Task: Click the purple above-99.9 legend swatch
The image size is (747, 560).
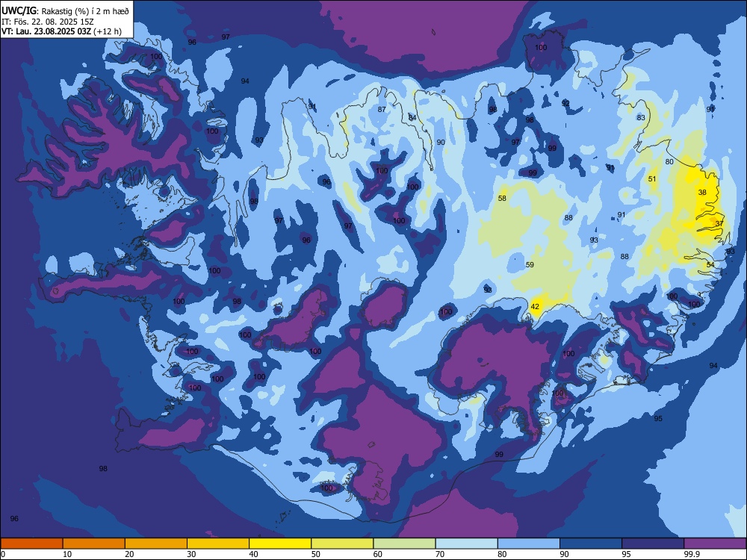Action: tap(715, 544)
